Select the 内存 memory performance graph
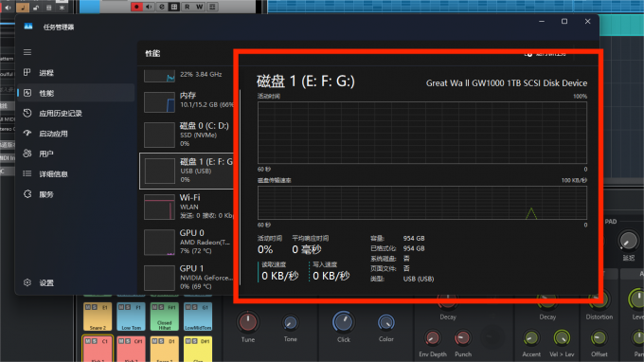This screenshot has height=362, width=644. pyautogui.click(x=159, y=102)
